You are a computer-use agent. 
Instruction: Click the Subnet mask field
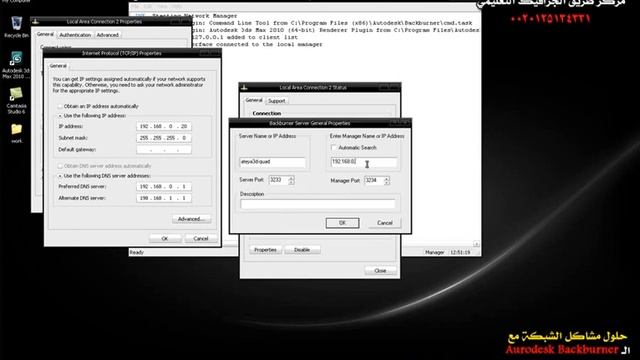point(164,138)
